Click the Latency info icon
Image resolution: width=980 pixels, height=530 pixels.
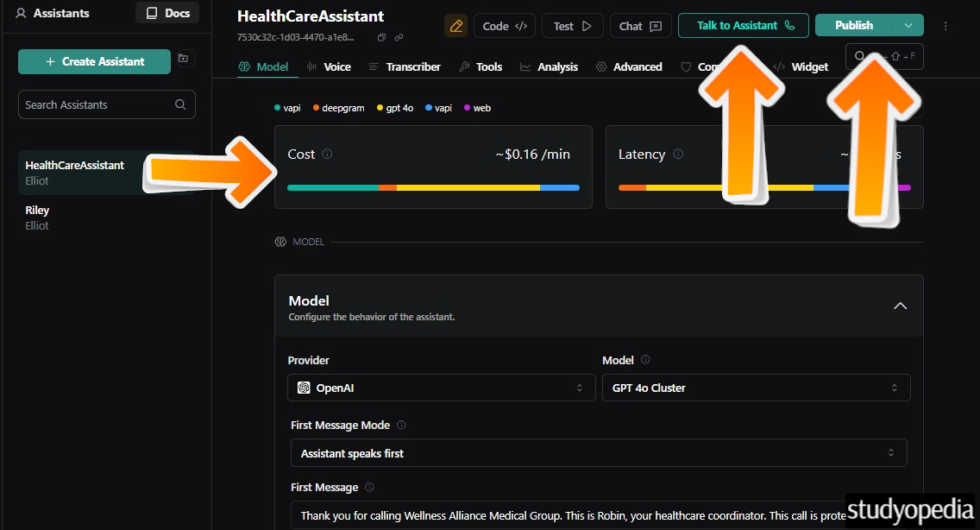679,153
